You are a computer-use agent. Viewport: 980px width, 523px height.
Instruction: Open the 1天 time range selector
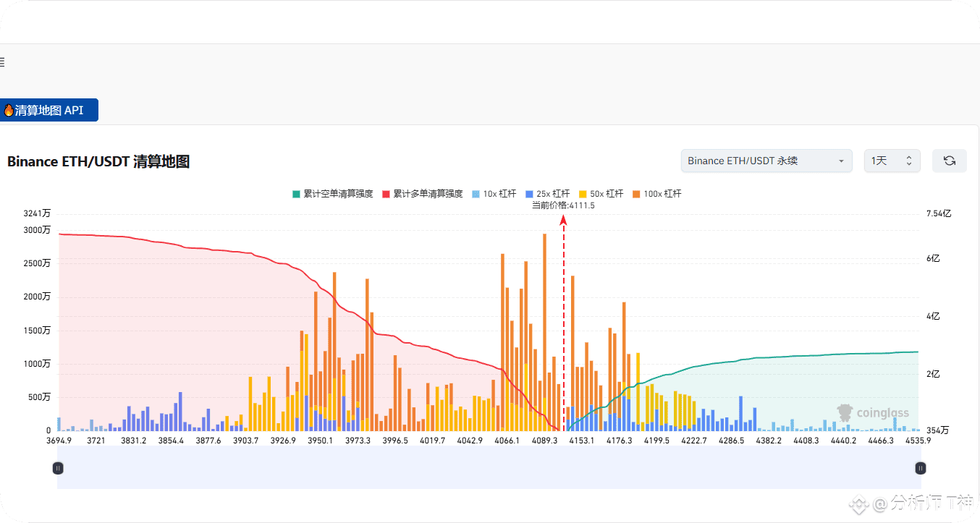click(892, 161)
